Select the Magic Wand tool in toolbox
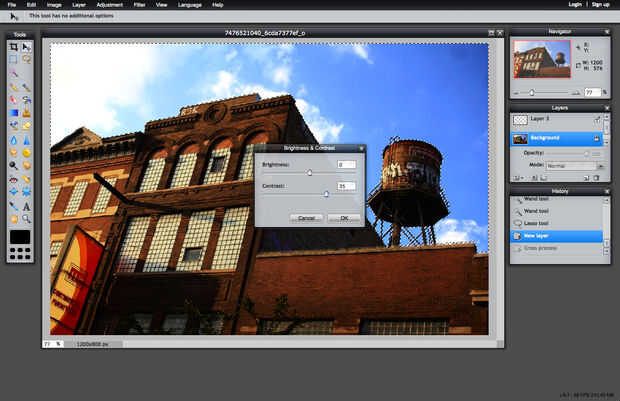Screen dimensions: 620x401 pos(14,73)
